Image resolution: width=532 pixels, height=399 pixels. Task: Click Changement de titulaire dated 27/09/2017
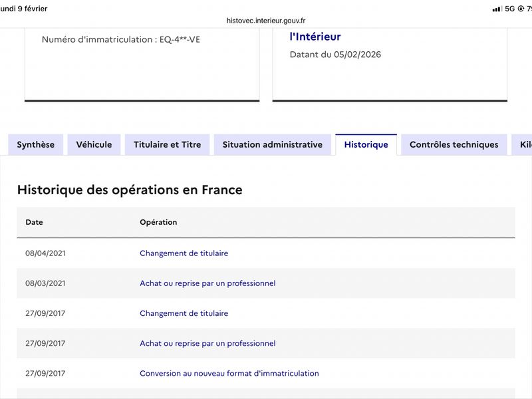point(184,313)
